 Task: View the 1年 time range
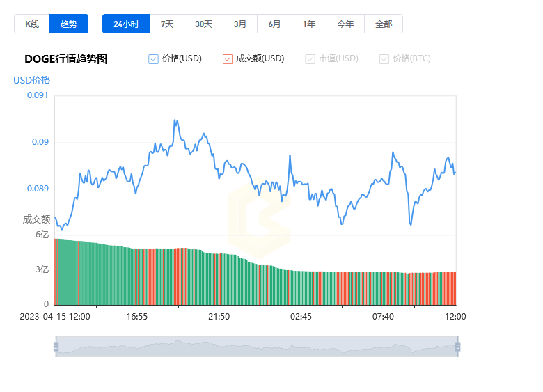click(x=309, y=24)
